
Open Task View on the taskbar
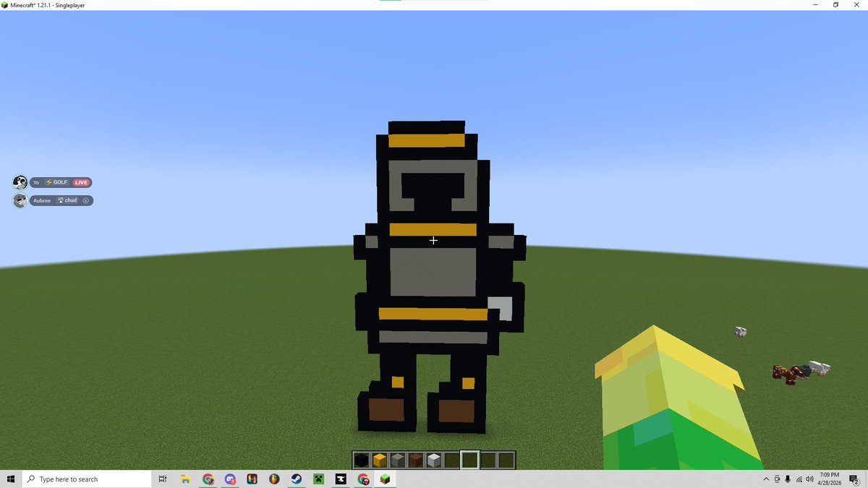163,479
